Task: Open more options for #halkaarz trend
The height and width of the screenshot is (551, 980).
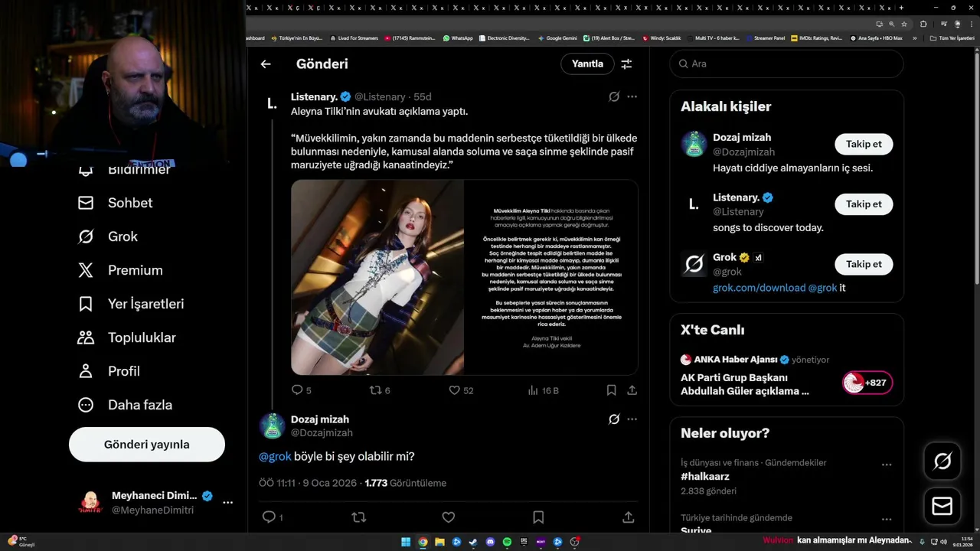Action: coord(886,465)
